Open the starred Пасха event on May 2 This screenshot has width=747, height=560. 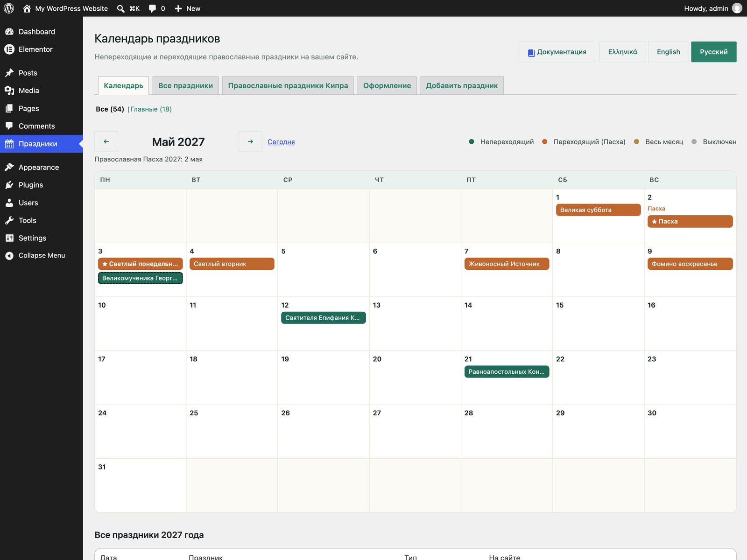tap(690, 221)
